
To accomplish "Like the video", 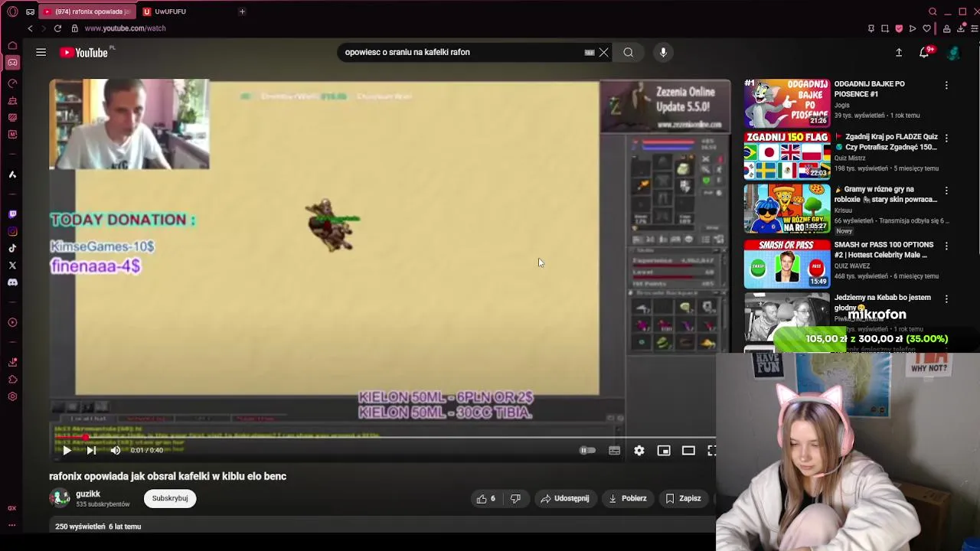I will tap(485, 498).
